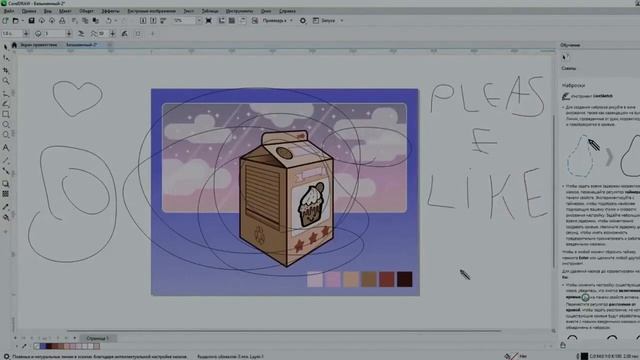Pick the light pink swatch on artwork
640x360 pixels.
pyautogui.click(x=315, y=280)
